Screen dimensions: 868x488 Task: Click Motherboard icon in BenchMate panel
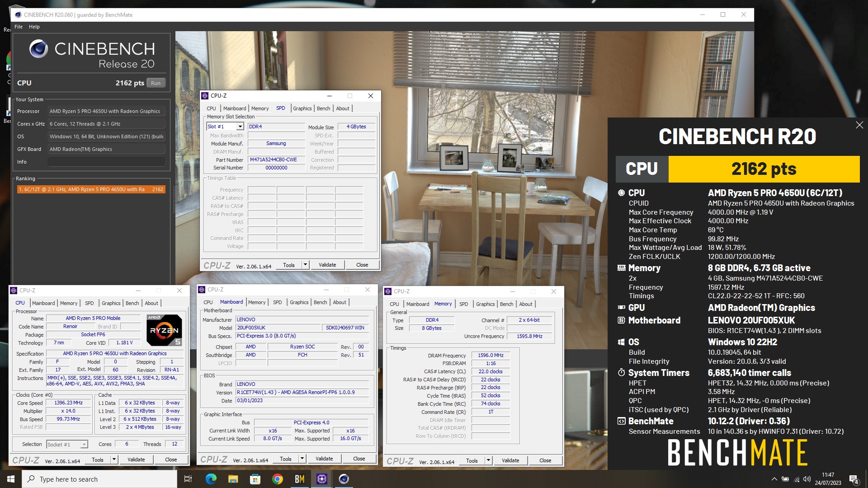621,320
